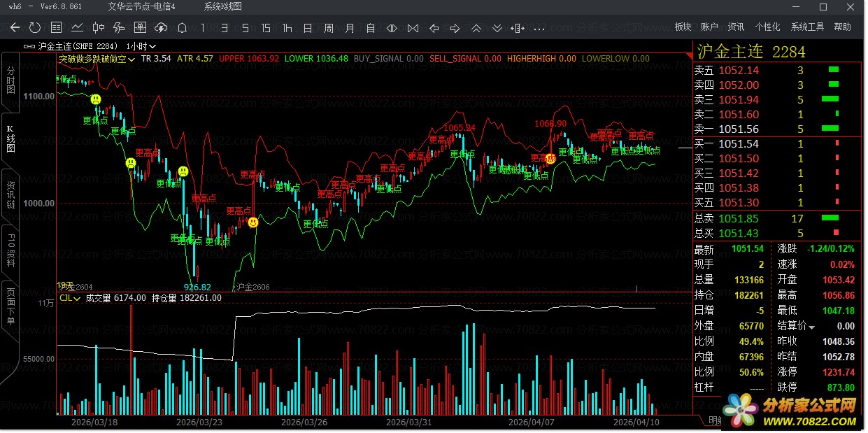Select the 1h period button
The width and height of the screenshot is (868, 433).
[287, 28]
